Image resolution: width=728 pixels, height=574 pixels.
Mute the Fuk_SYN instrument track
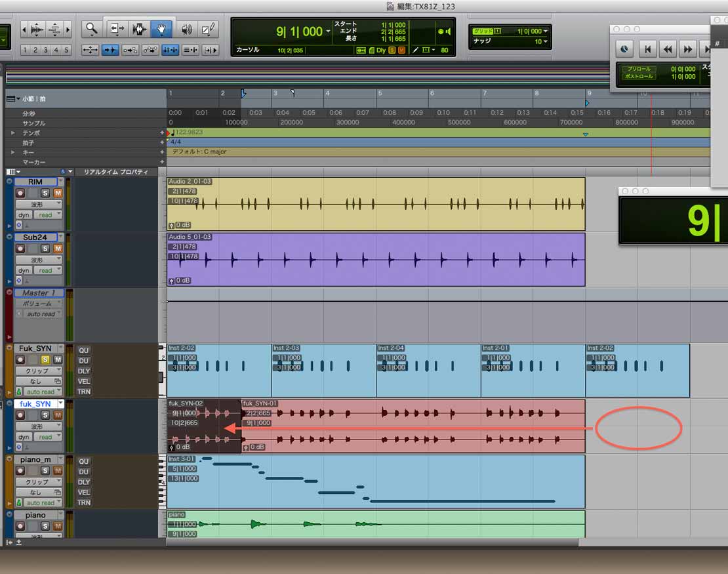point(58,359)
